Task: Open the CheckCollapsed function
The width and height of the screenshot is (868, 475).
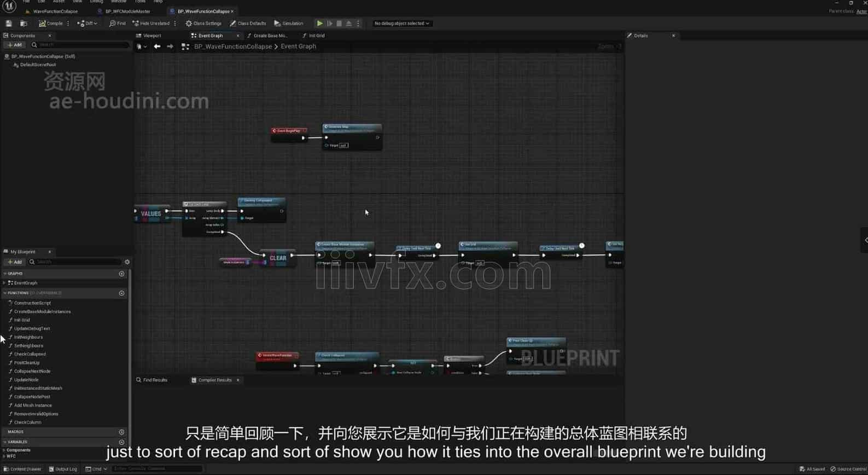Action: [30, 355]
